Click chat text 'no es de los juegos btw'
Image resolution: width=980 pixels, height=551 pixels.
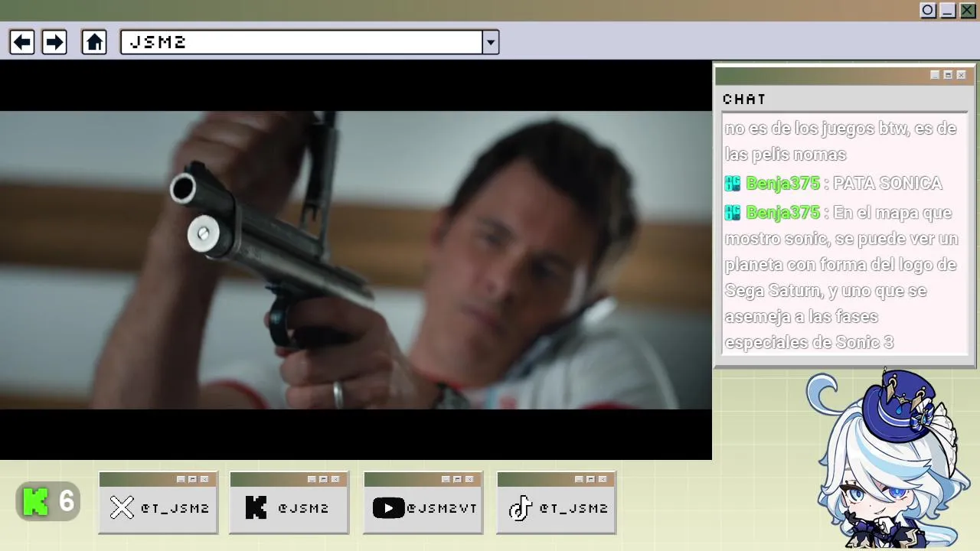(816, 129)
